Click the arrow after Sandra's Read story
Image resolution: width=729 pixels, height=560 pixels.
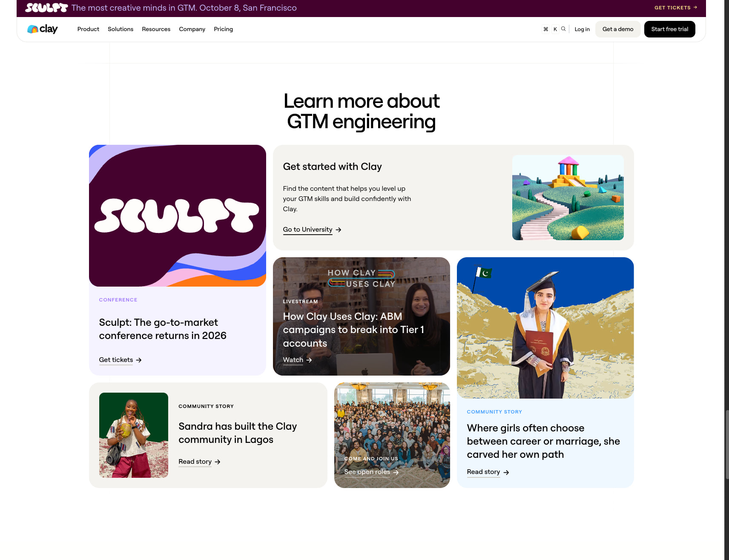(218, 462)
